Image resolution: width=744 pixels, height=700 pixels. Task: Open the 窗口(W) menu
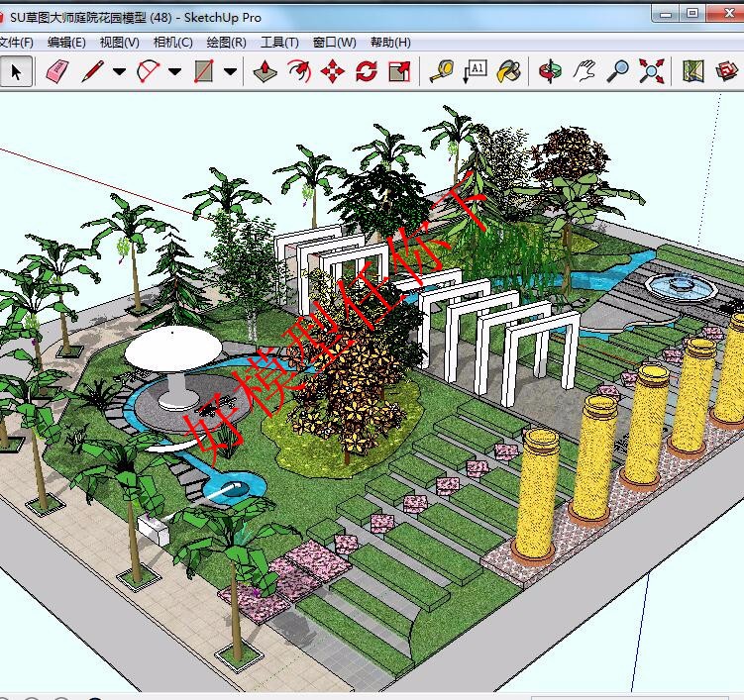click(334, 43)
